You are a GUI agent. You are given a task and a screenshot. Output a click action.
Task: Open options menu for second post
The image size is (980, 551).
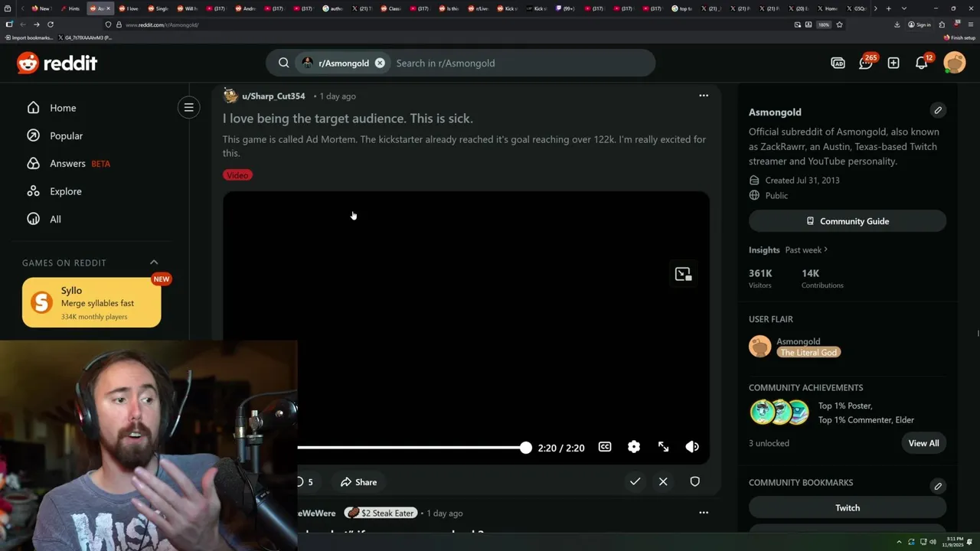coord(704,513)
